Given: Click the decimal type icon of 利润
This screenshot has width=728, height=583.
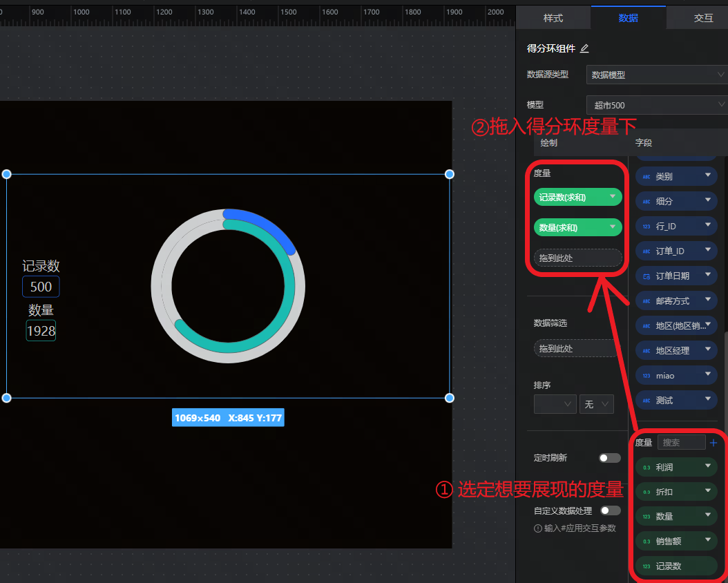Looking at the screenshot, I should point(646,468).
